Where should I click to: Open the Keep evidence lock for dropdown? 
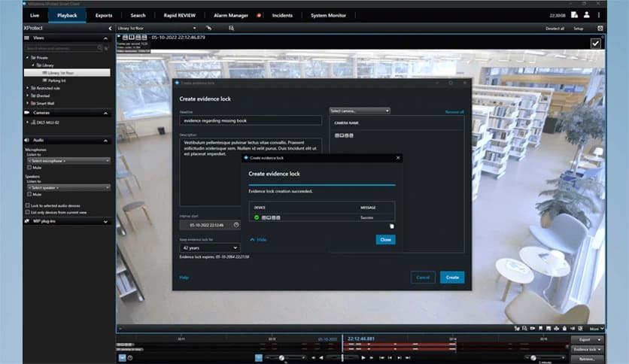coord(209,247)
